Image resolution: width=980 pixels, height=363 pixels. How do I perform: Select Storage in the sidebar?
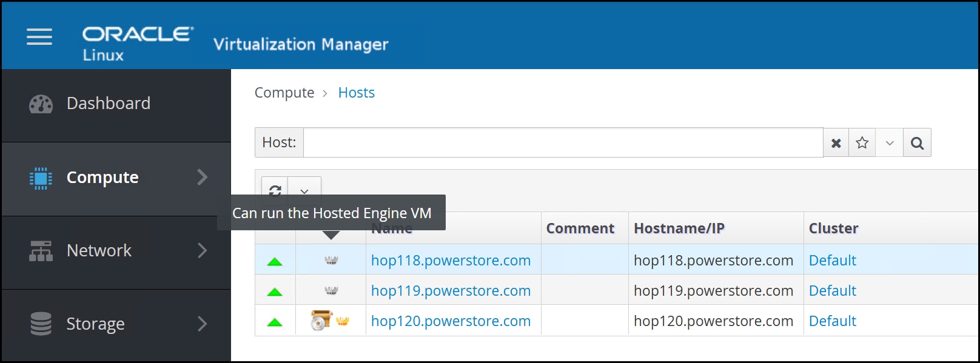click(x=116, y=325)
